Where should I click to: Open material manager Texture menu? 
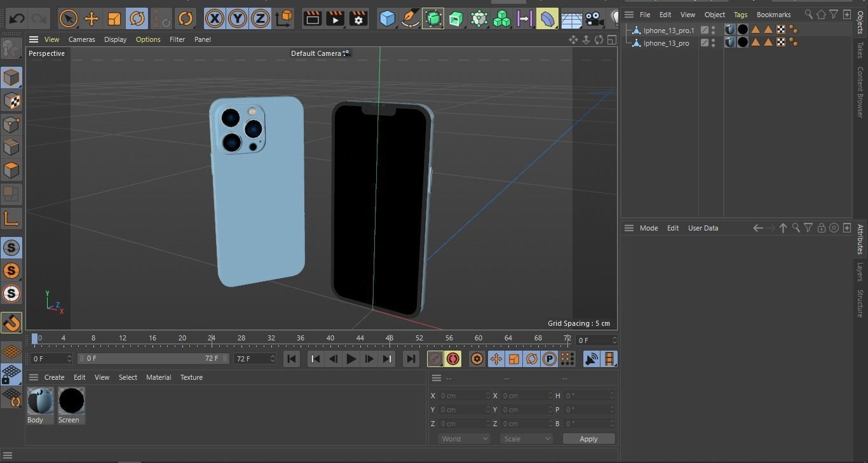click(x=191, y=377)
